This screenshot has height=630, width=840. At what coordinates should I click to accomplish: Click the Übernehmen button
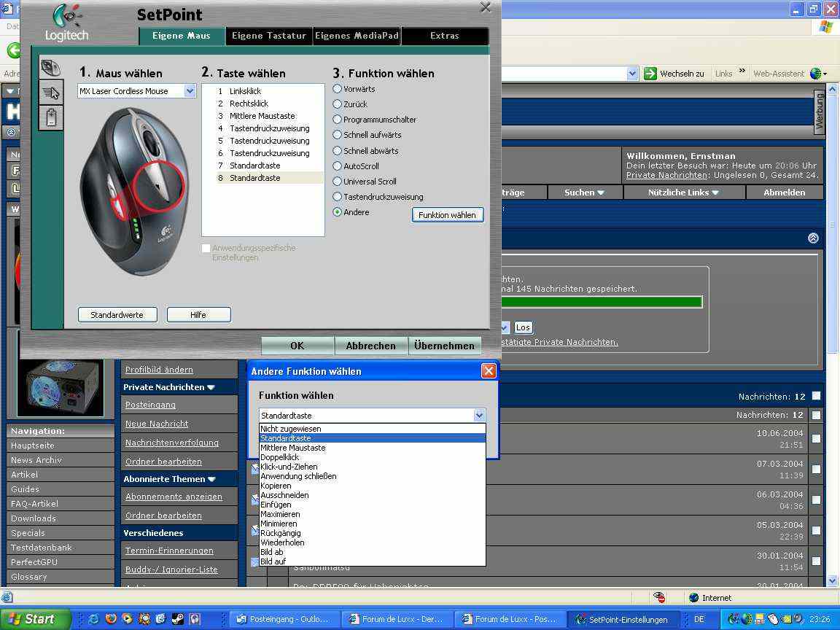point(444,346)
